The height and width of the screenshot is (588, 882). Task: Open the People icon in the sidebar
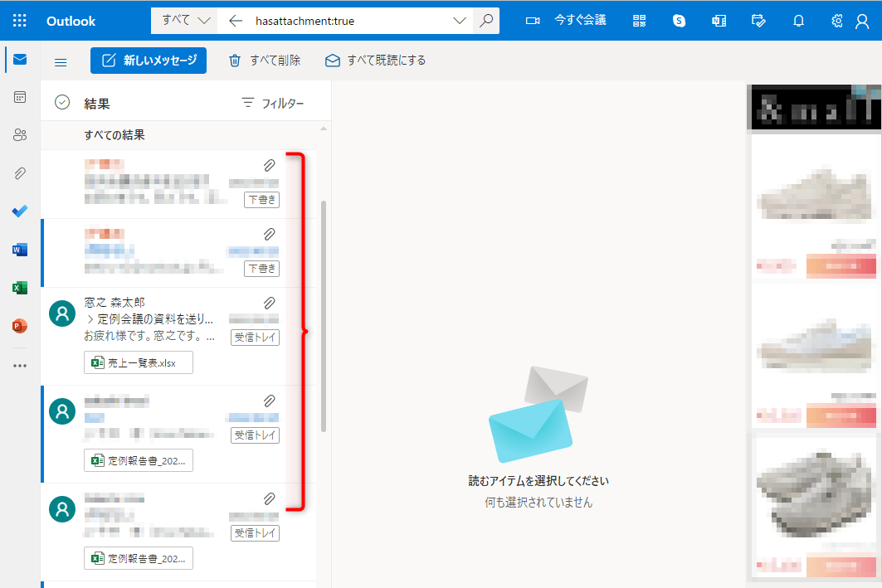click(x=19, y=134)
